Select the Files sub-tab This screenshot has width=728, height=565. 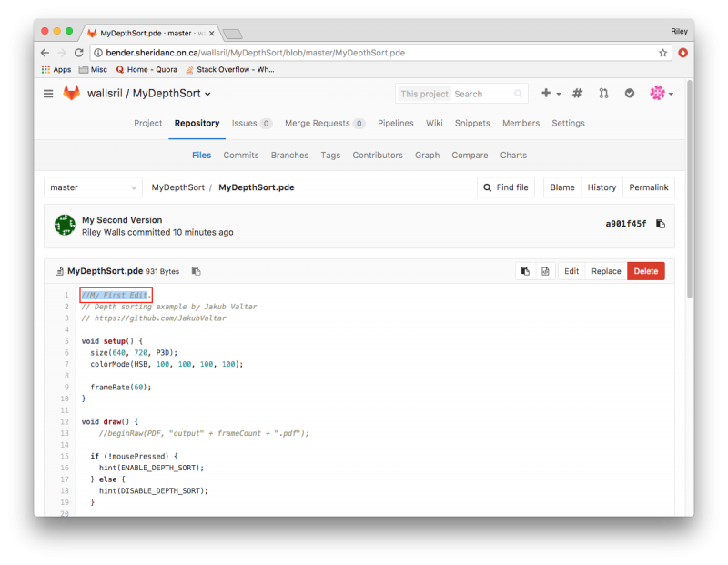201,156
